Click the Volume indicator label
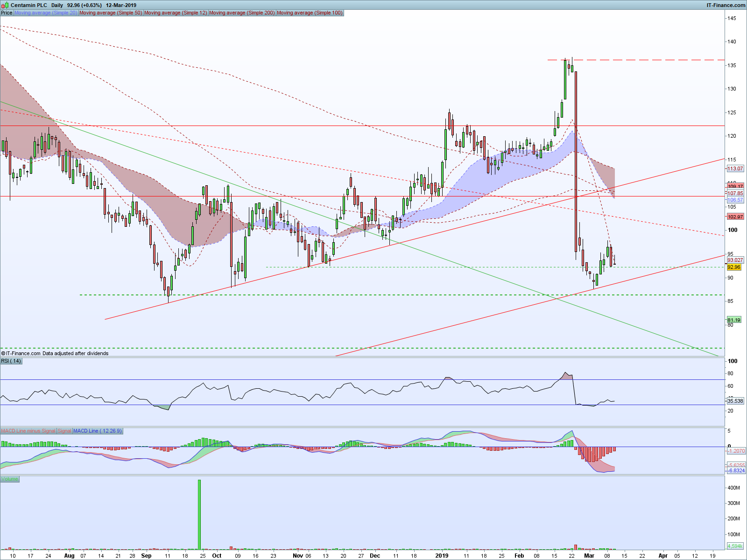 tap(10, 479)
